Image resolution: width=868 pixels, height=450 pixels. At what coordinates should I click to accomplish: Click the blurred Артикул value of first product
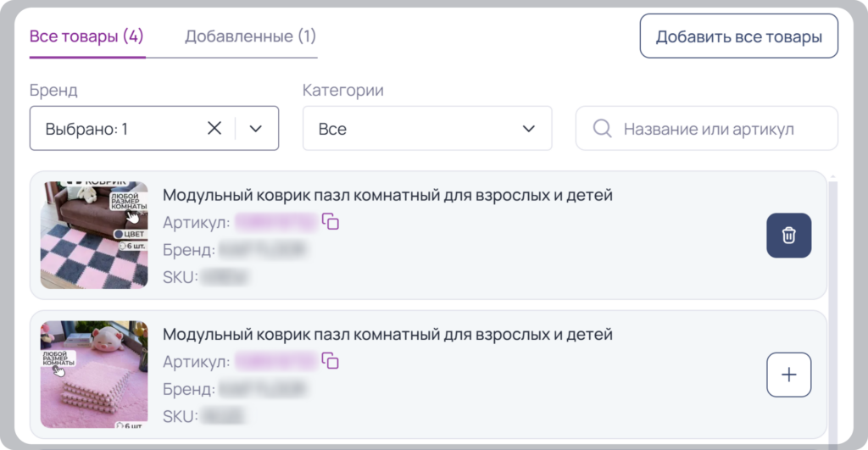(275, 222)
